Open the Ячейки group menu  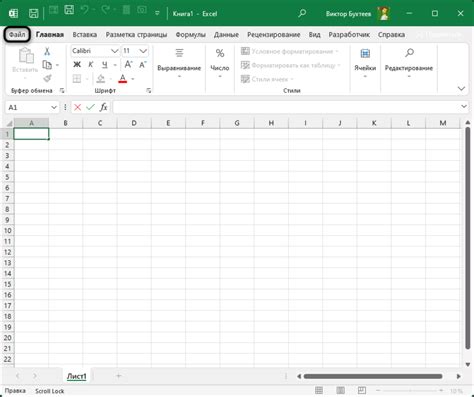tap(365, 63)
